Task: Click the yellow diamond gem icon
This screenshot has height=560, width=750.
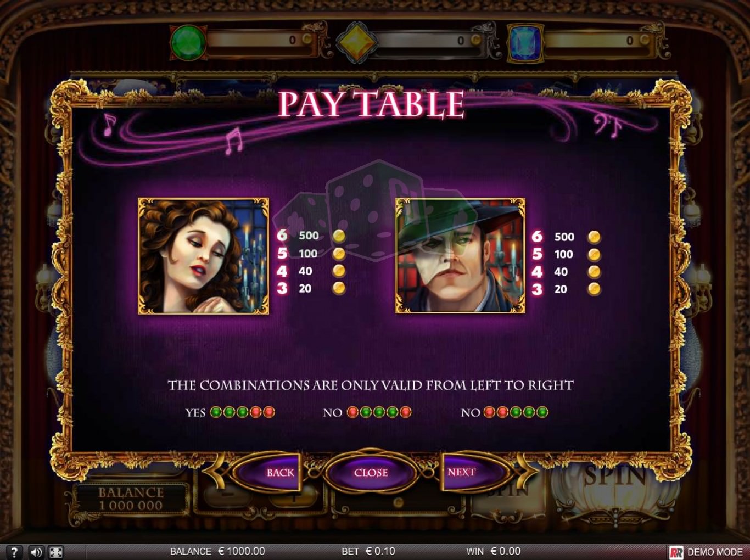Action: [x=356, y=42]
